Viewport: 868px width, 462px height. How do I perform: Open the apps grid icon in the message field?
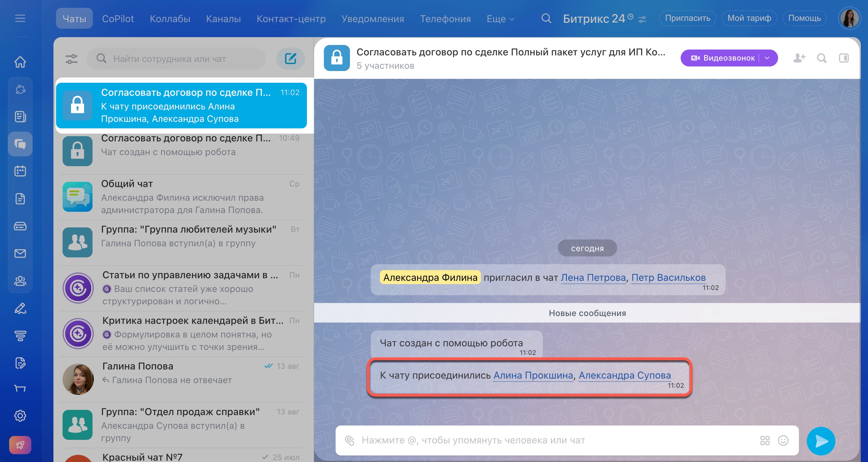tap(765, 440)
